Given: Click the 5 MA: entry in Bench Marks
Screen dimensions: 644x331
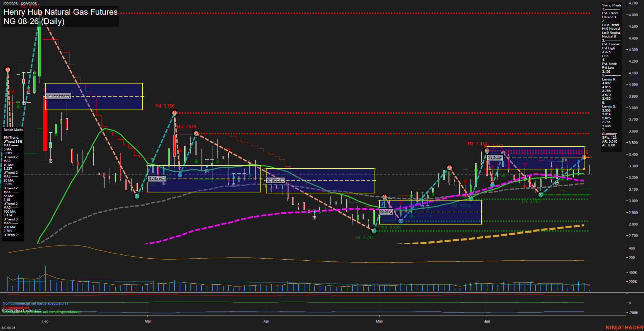Looking at the screenshot, I should coord(8,149).
